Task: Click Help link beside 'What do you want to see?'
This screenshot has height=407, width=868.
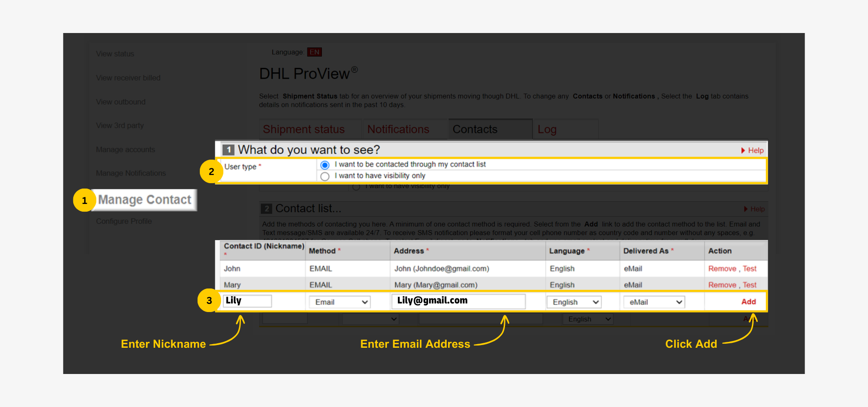Action: [x=752, y=151]
